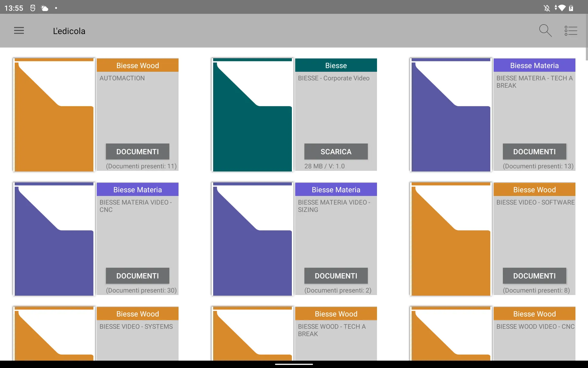Viewport: 588px width, 368px height.
Task: Open BIESSE MATERIA - TECH A BREAK thumbnail
Action: pyautogui.click(x=451, y=115)
